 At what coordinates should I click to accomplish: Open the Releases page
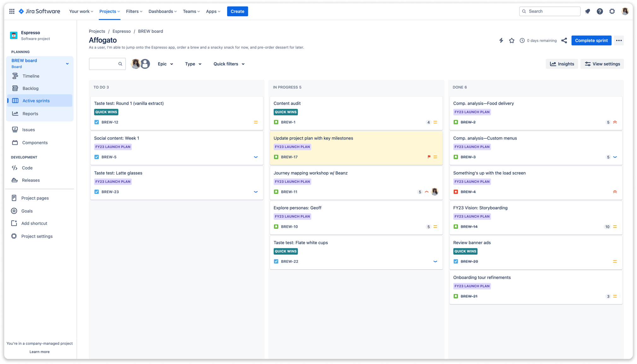(x=31, y=180)
